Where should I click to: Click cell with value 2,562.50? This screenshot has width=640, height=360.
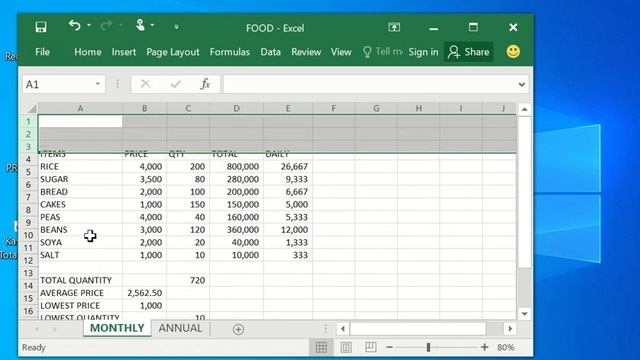pyautogui.click(x=144, y=293)
